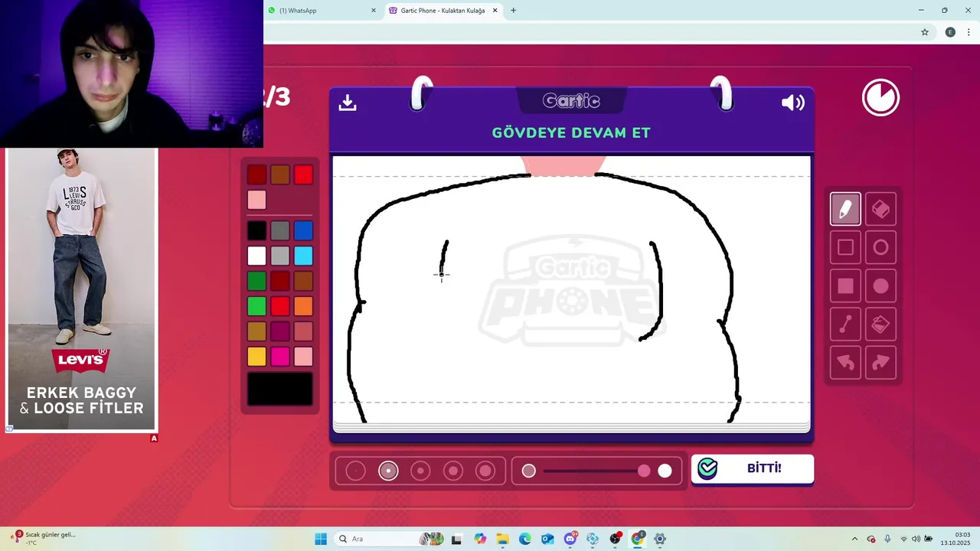This screenshot has height=551, width=980.
Task: Open Outlook from the taskbar
Action: click(547, 539)
